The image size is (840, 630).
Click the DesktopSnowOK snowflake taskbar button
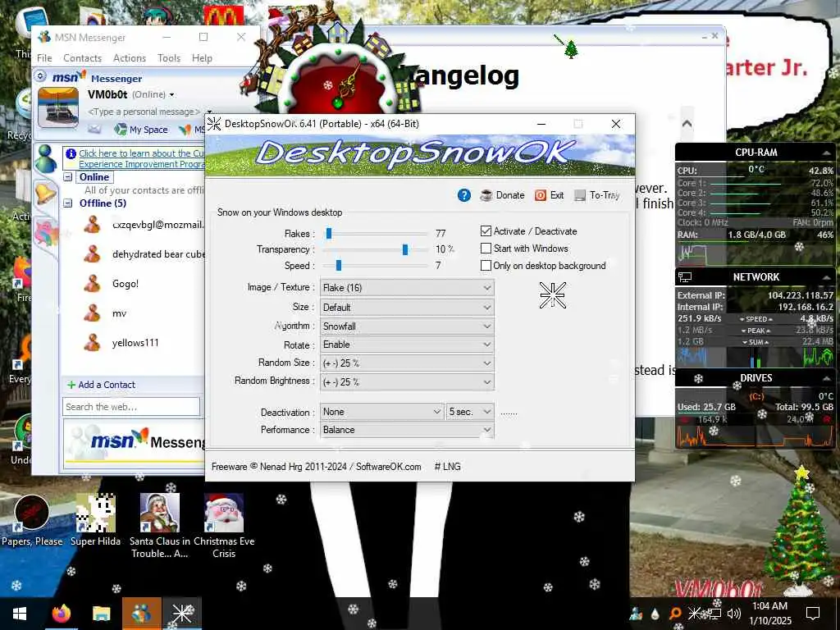click(x=182, y=614)
